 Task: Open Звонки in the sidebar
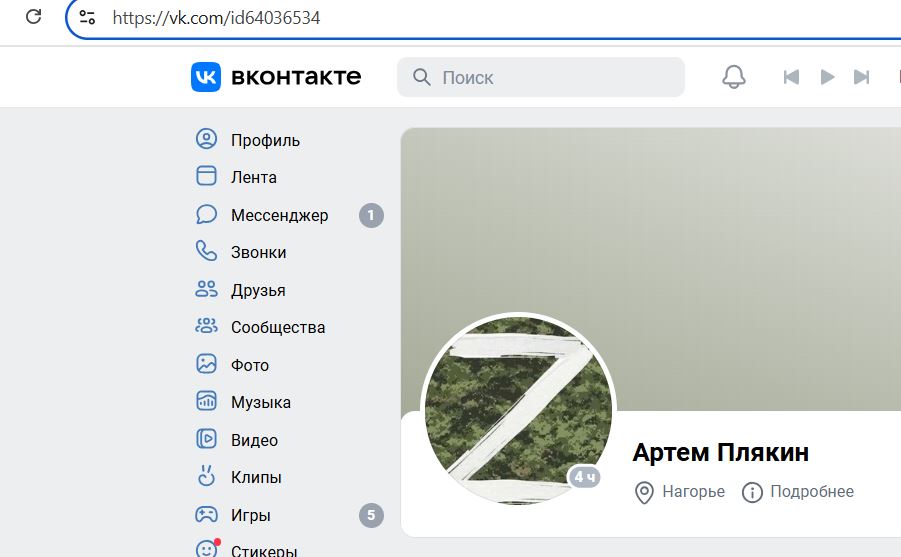[259, 252]
